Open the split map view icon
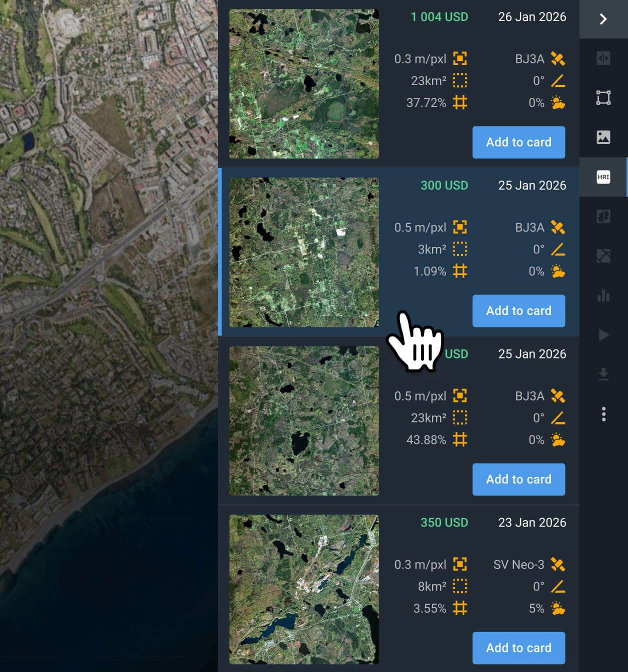Screen dimensions: 628x672 coord(603,216)
